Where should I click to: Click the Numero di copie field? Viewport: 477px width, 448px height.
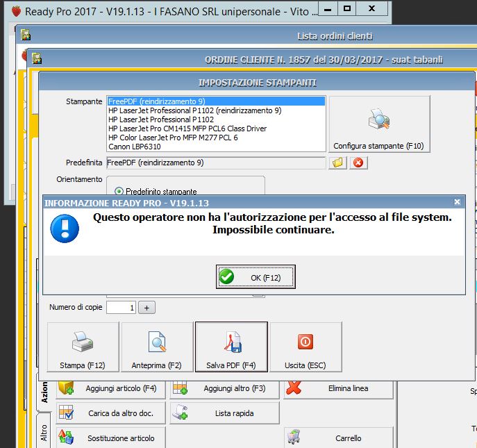click(121, 308)
